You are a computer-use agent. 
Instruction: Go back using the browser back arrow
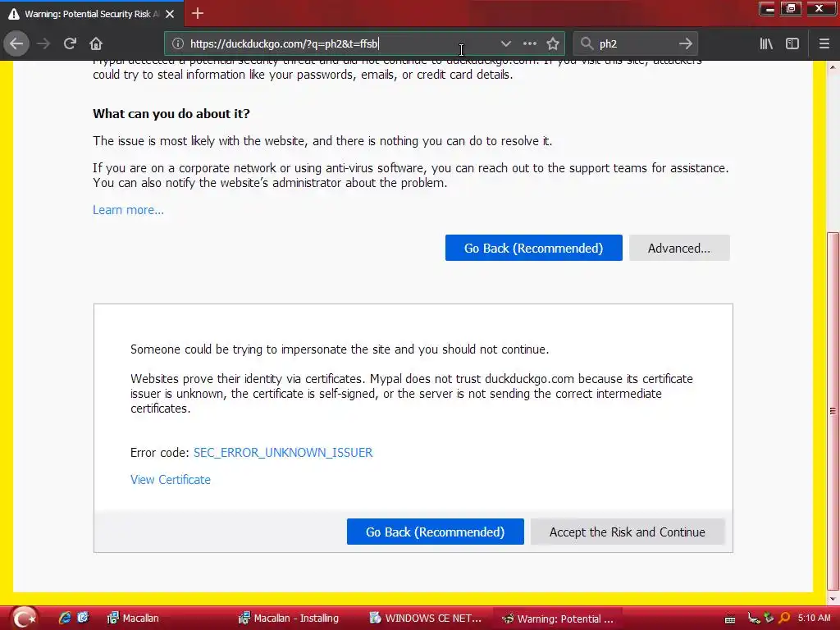click(16, 43)
